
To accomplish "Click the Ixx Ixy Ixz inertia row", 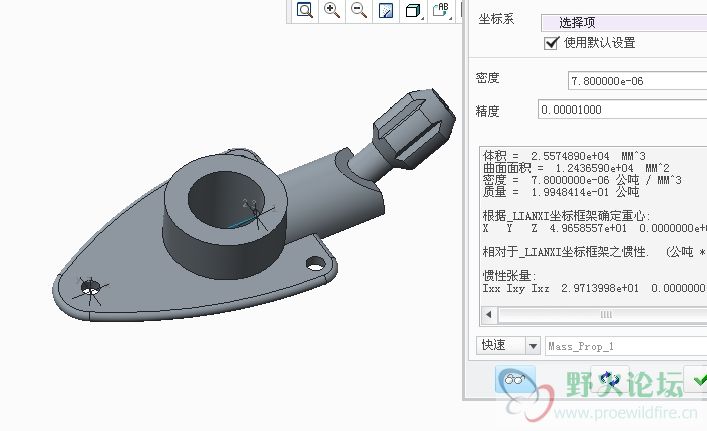I will coord(594,288).
